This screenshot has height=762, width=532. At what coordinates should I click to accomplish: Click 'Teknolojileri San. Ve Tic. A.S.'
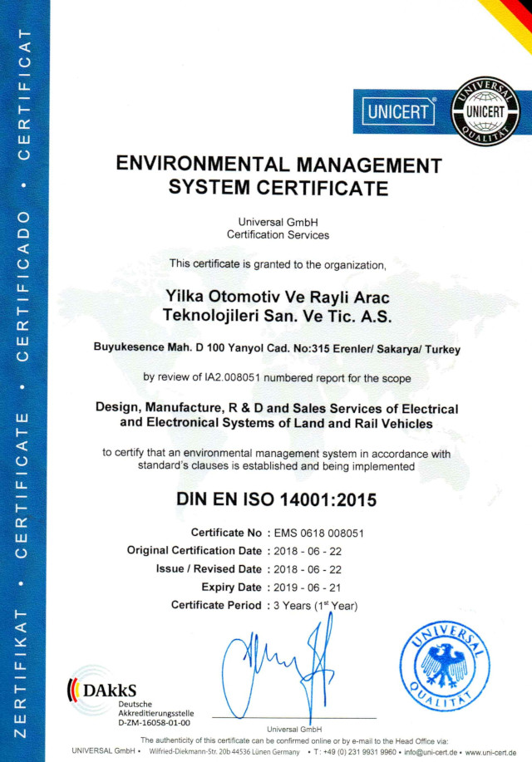point(277,316)
